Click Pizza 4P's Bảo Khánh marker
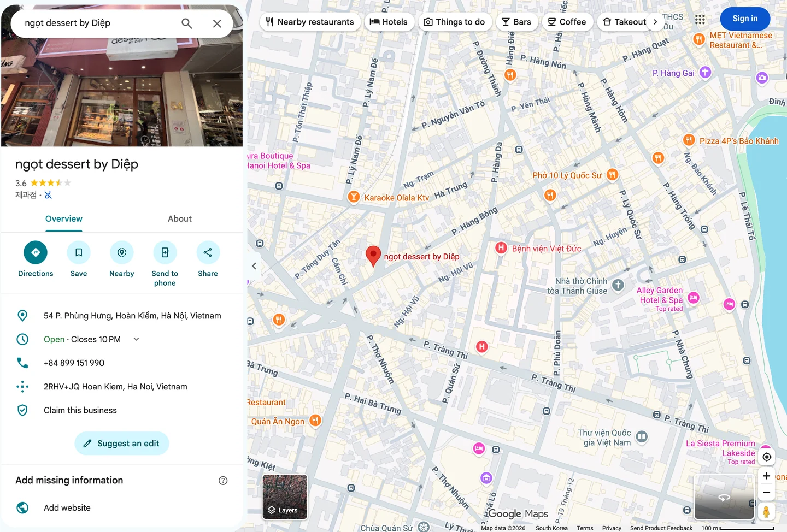The height and width of the screenshot is (532, 787). 689,140
